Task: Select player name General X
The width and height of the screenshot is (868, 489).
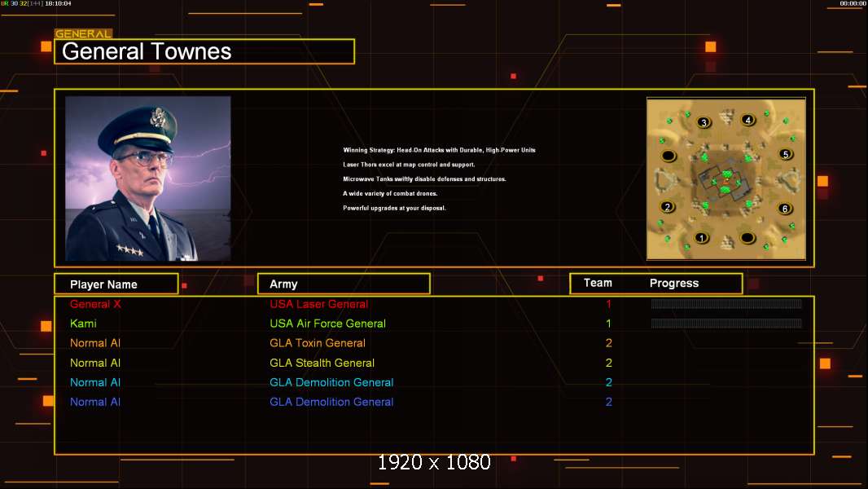Action: pyautogui.click(x=95, y=304)
